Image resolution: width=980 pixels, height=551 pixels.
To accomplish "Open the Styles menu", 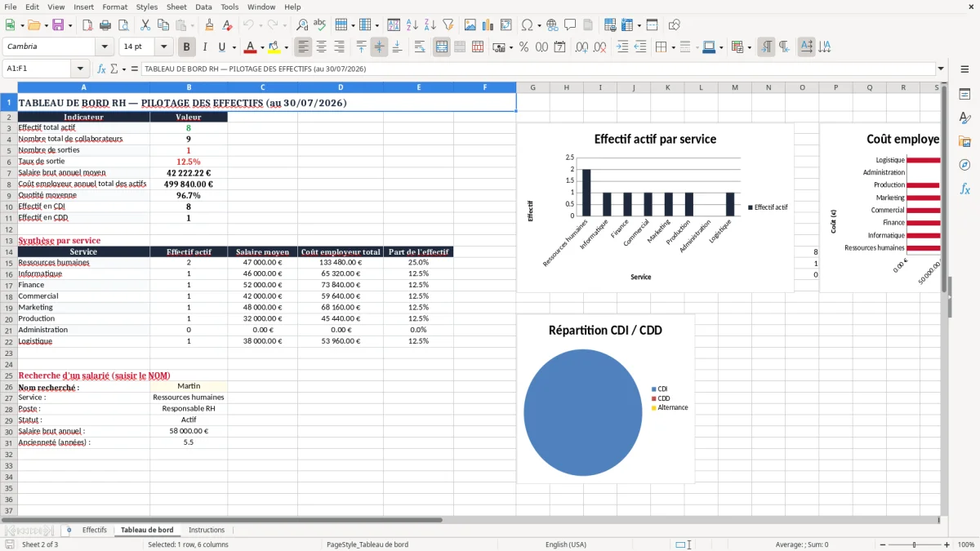I will (x=147, y=7).
